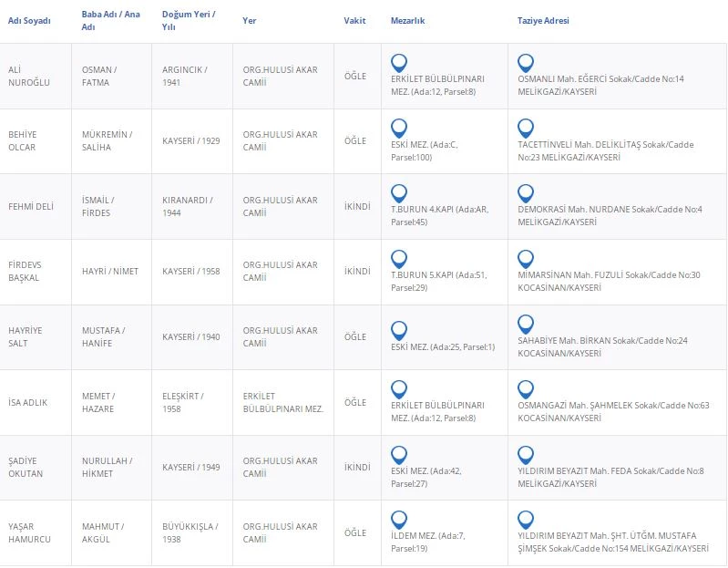Viewport: 728px width, 568px height.
Task: Select the Mezarlık column header
Action: tap(407, 21)
